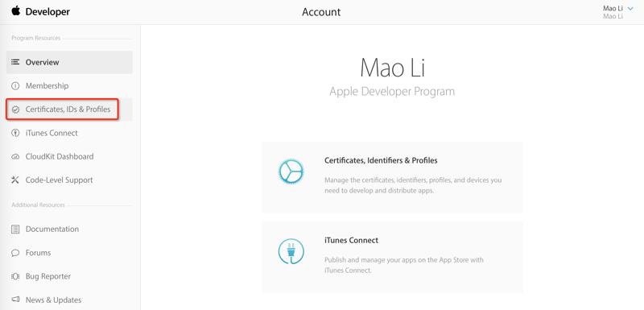Click the Code-Level Support tools icon

[15, 180]
